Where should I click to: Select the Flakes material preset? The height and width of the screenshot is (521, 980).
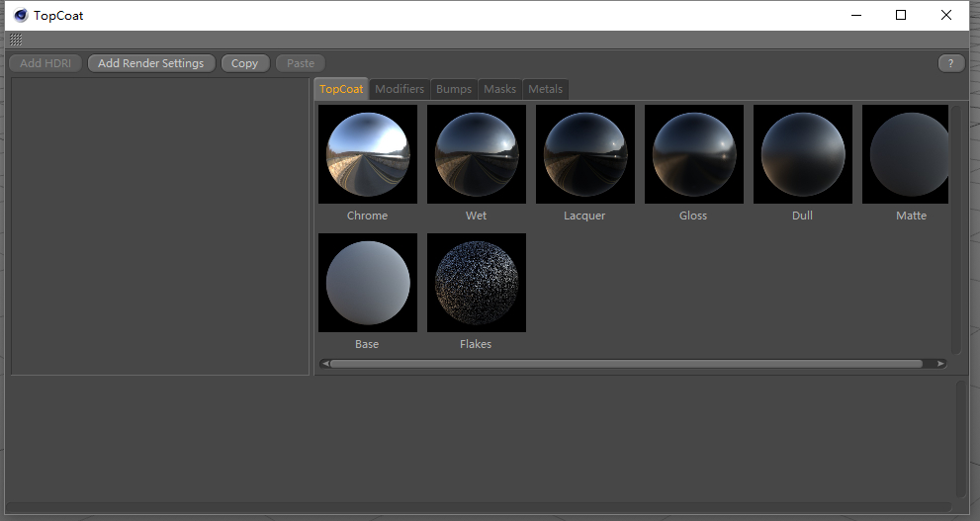coord(476,283)
